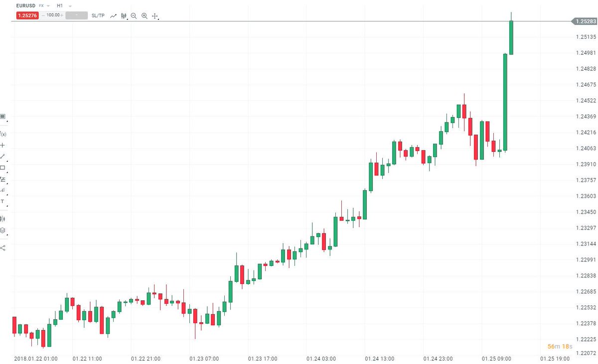
Task: Select the Fibonacci retracement tool
Action: [2, 179]
